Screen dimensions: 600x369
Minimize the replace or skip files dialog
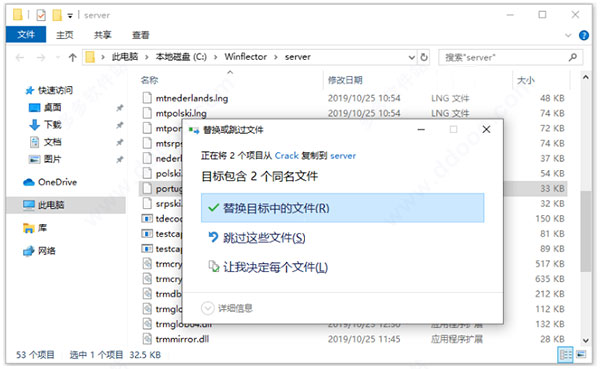point(421,129)
